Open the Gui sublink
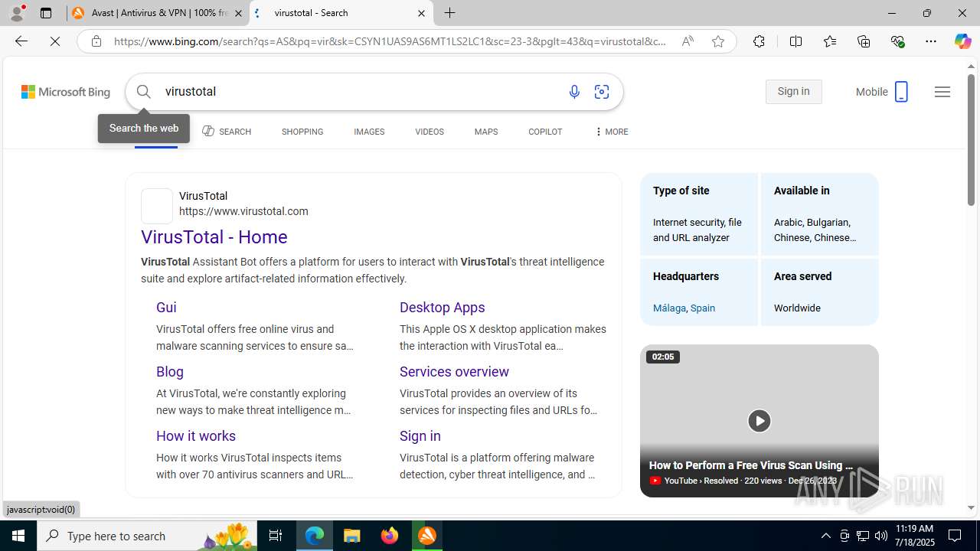 [x=166, y=308]
